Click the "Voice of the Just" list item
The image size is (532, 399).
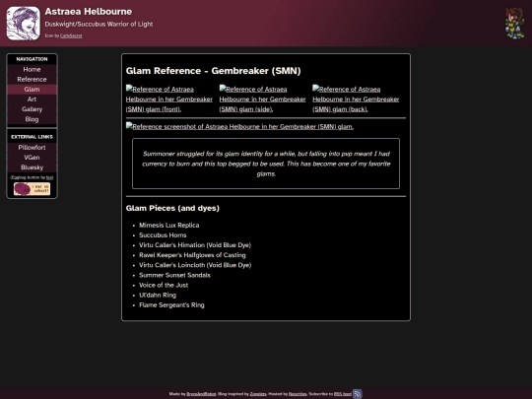pyautogui.click(x=164, y=285)
